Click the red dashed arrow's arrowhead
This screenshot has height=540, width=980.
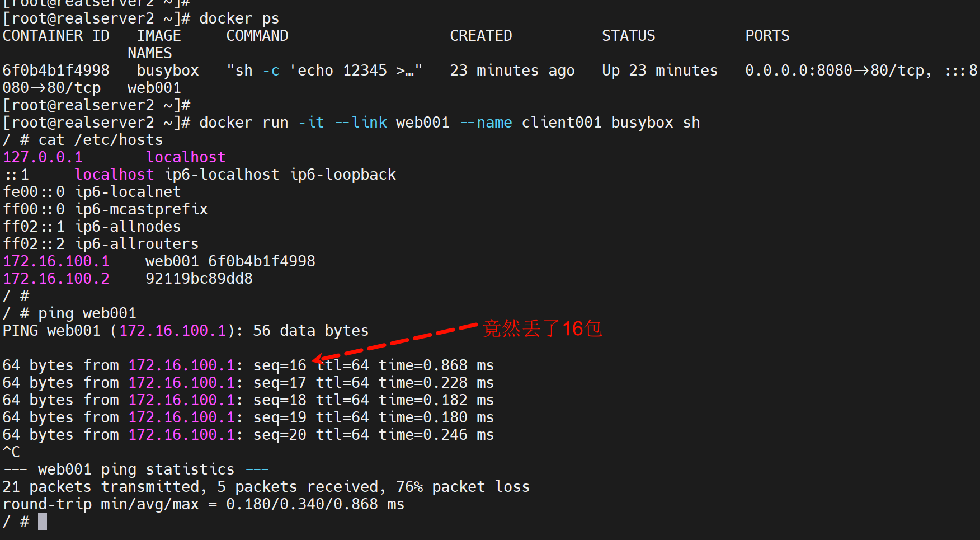click(317, 358)
